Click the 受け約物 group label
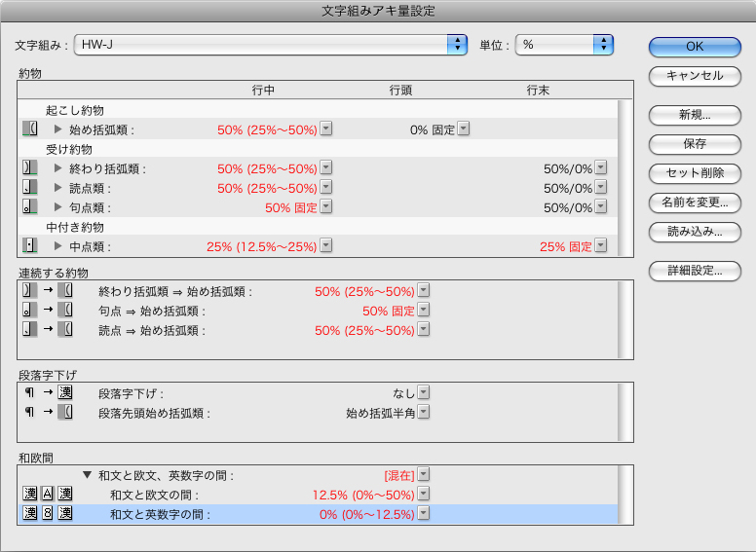This screenshot has width=756, height=552. pyautogui.click(x=69, y=149)
